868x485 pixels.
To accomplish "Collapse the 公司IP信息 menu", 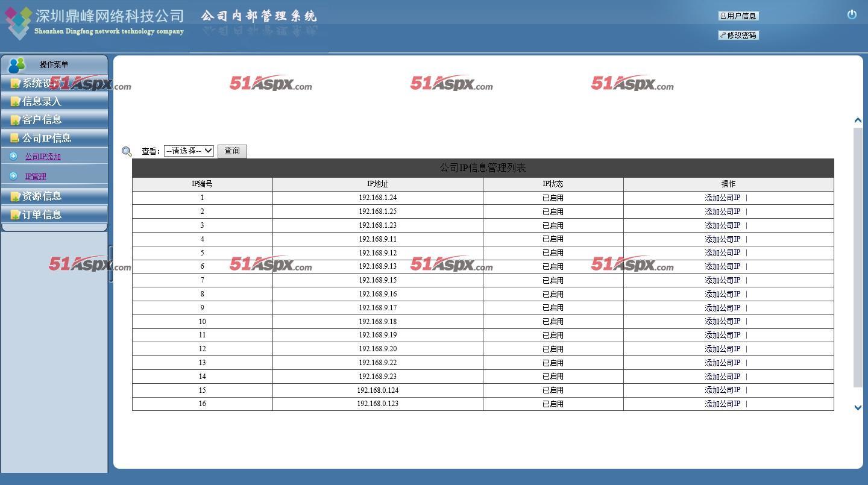I will click(x=54, y=138).
